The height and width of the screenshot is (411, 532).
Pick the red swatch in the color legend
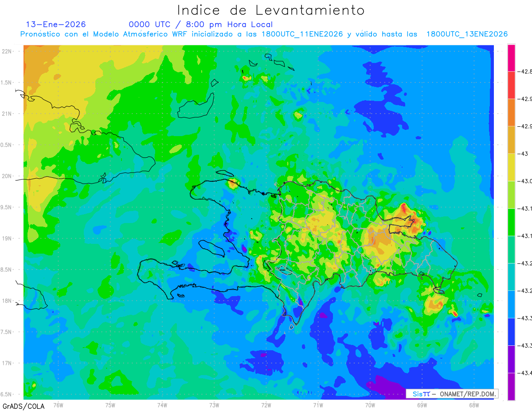[511, 85]
